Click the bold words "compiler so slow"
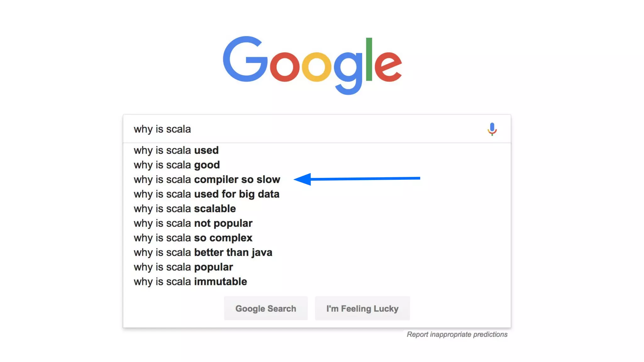 (237, 179)
